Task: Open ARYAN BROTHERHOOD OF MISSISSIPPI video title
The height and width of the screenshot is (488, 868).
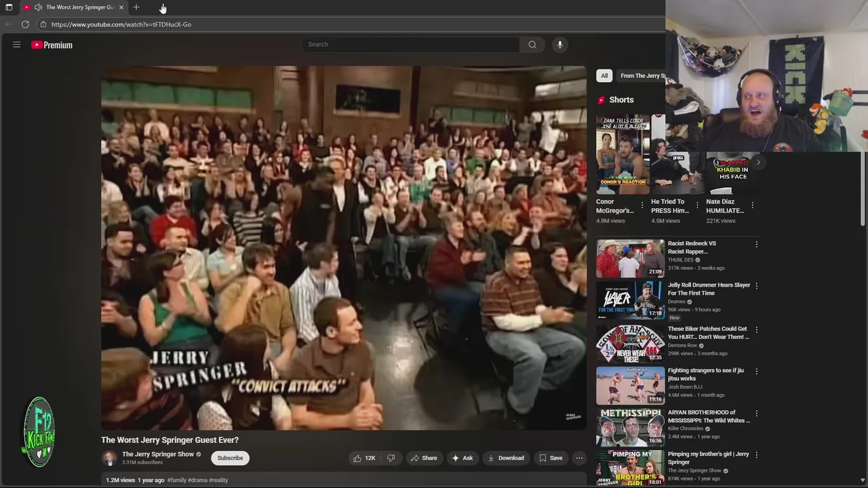Action: [709, 416]
